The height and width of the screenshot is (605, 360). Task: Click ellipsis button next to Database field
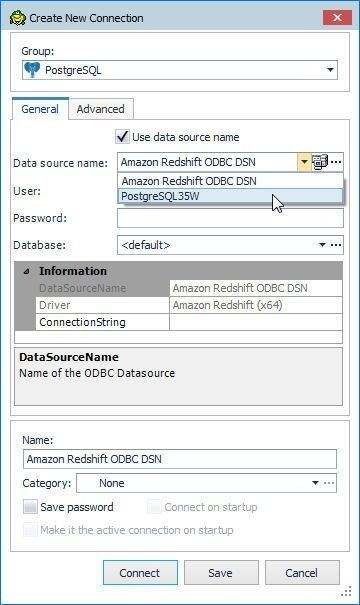point(336,245)
